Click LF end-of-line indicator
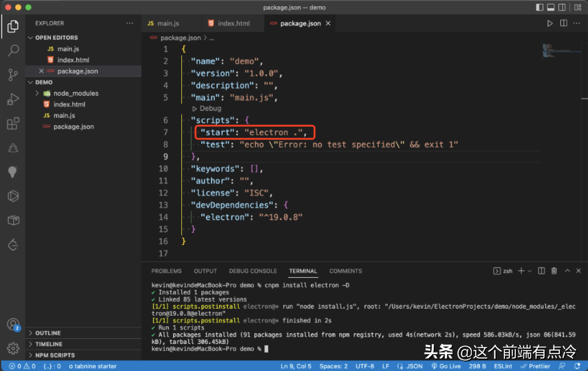Screen dimensions: 588x371 pyautogui.click(x=386, y=366)
